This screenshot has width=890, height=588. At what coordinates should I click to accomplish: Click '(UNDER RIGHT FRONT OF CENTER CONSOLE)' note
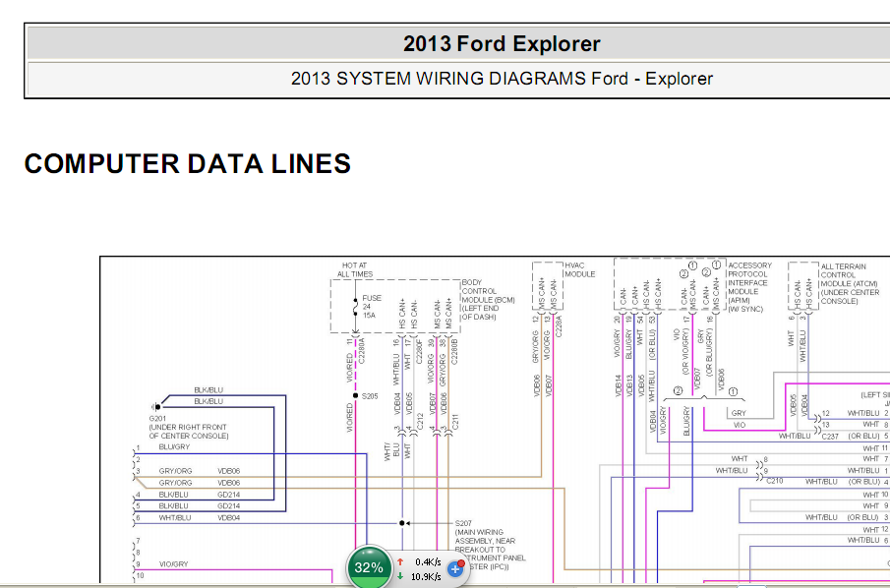click(189, 432)
